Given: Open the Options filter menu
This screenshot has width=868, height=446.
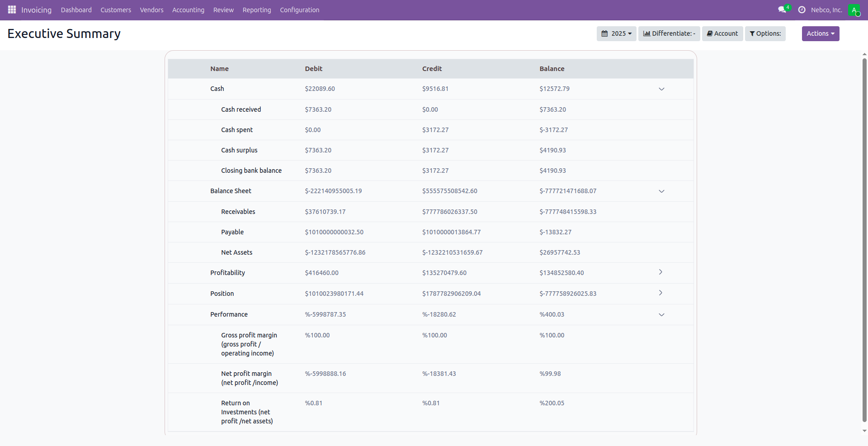Looking at the screenshot, I should tap(765, 33).
